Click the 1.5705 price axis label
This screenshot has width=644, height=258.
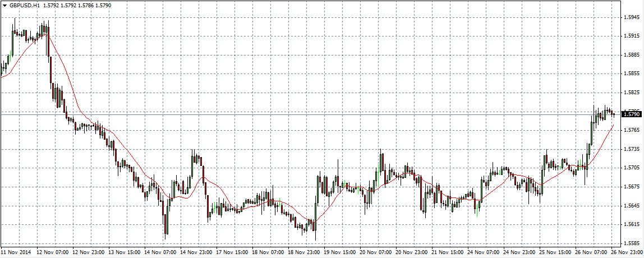[x=632, y=168]
